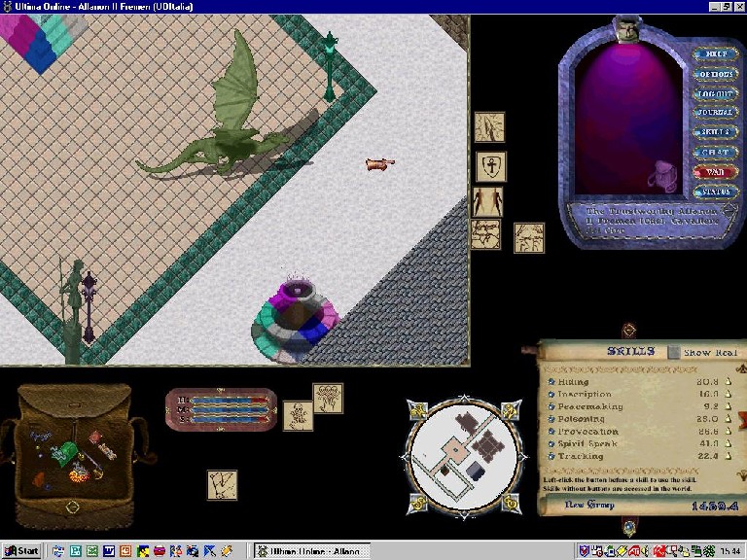Click the hand with circles spell icon

click(328, 398)
